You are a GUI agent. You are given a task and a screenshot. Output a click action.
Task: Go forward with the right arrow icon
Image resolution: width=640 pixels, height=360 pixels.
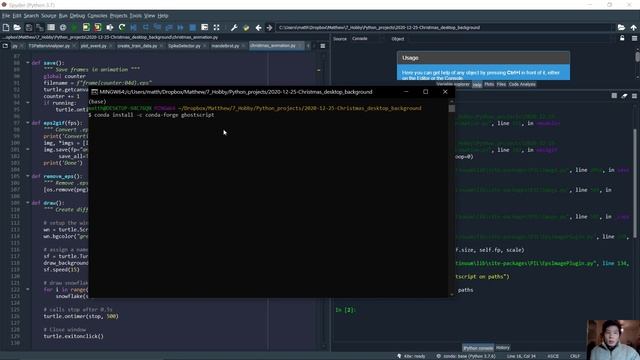(269, 27)
